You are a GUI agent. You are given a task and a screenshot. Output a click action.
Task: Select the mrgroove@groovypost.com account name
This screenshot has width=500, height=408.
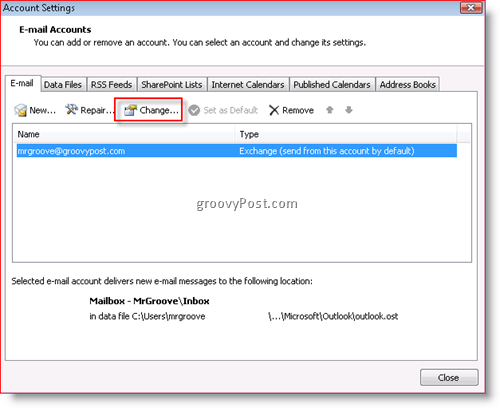point(71,151)
